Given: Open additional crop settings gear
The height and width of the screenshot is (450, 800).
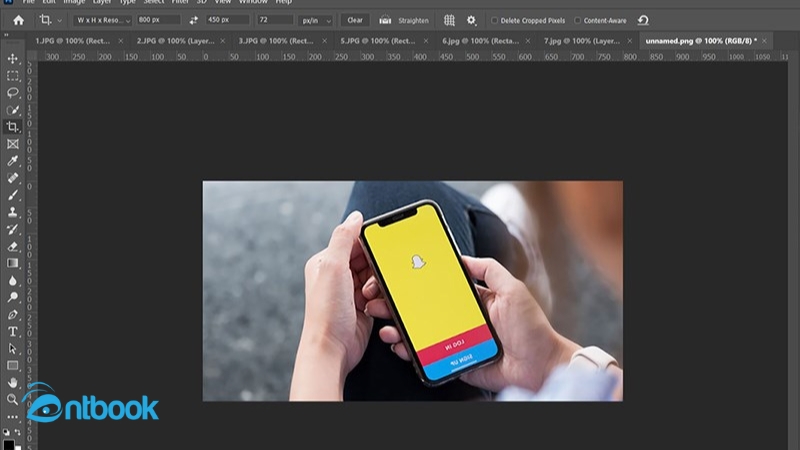Looking at the screenshot, I should click(x=471, y=20).
